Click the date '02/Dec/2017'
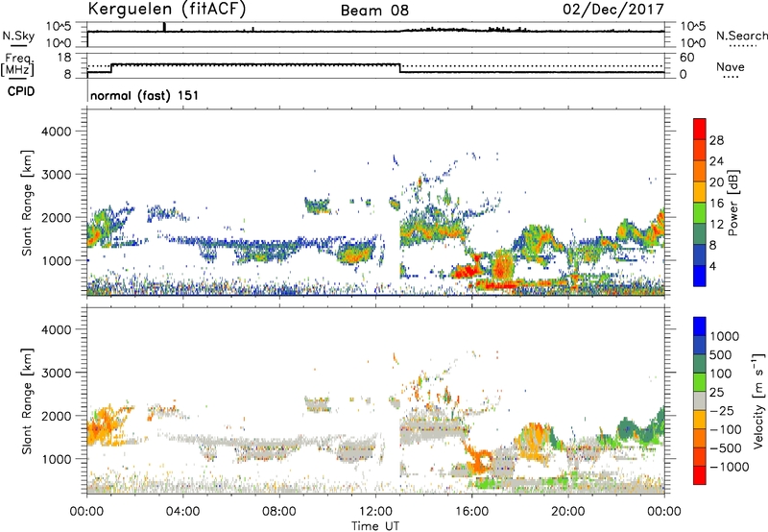 click(x=613, y=10)
